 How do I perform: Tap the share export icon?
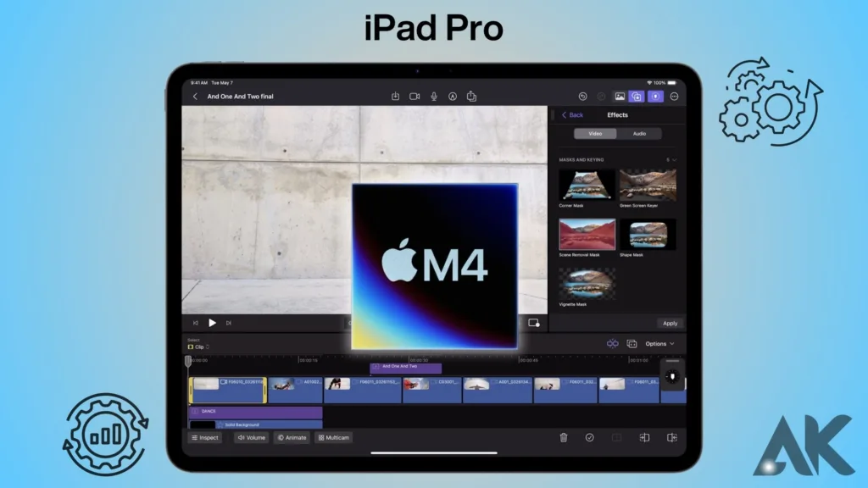(472, 97)
